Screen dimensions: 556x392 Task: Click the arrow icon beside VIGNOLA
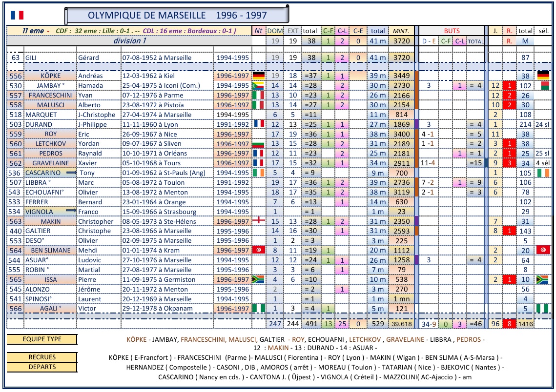click(x=72, y=211)
